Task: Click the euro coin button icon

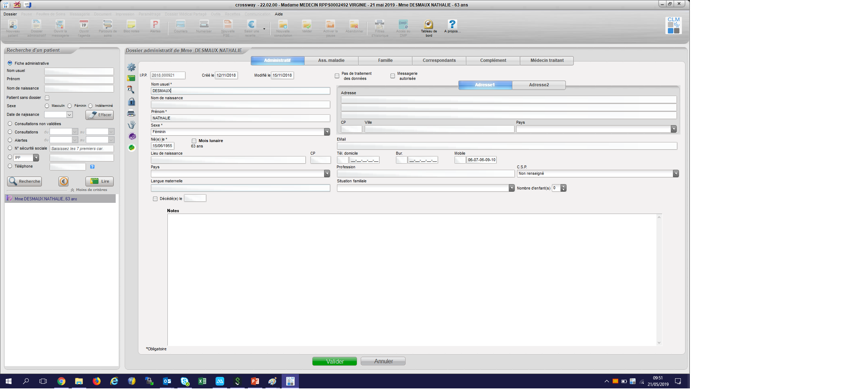Action: 64,181
